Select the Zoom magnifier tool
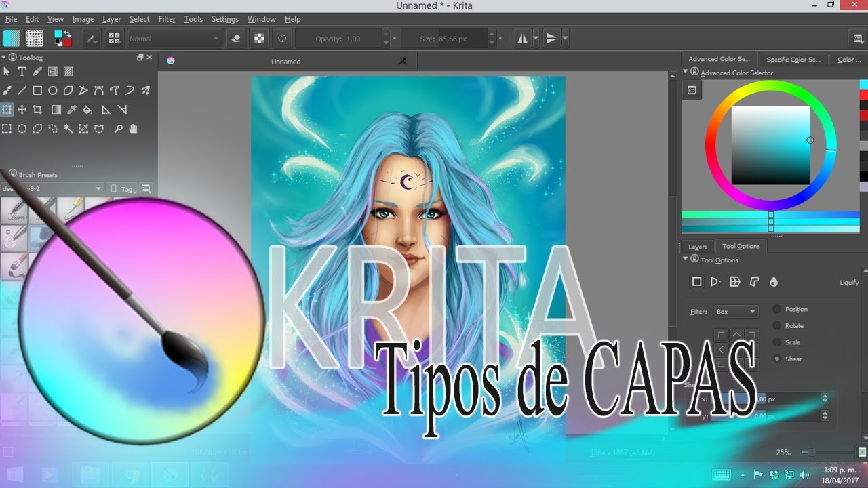This screenshot has width=868, height=488. [x=118, y=128]
